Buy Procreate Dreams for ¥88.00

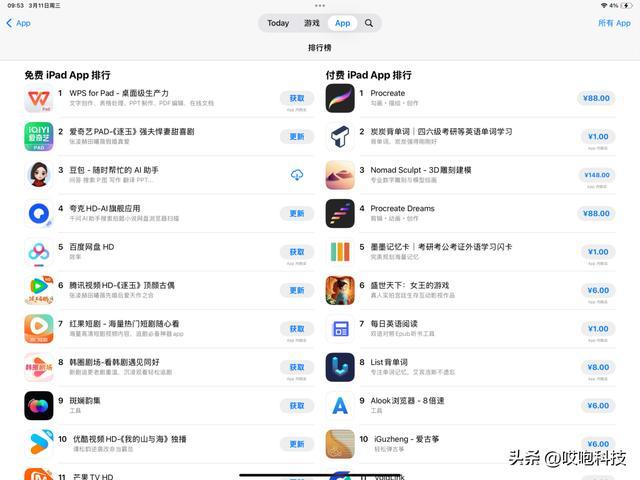pos(596,213)
